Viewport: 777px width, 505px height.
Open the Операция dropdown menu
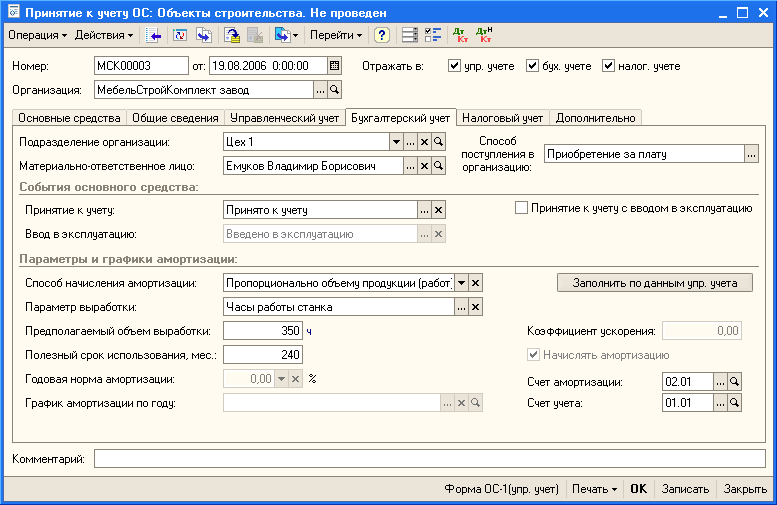pyautogui.click(x=37, y=35)
